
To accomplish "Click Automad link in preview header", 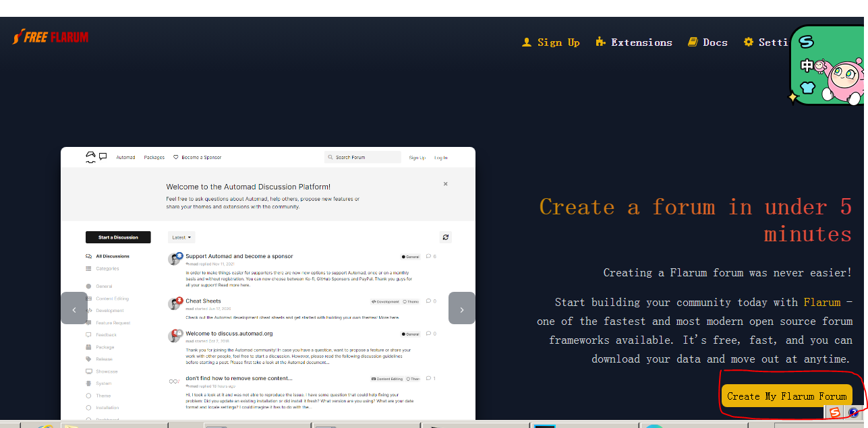I will [125, 157].
